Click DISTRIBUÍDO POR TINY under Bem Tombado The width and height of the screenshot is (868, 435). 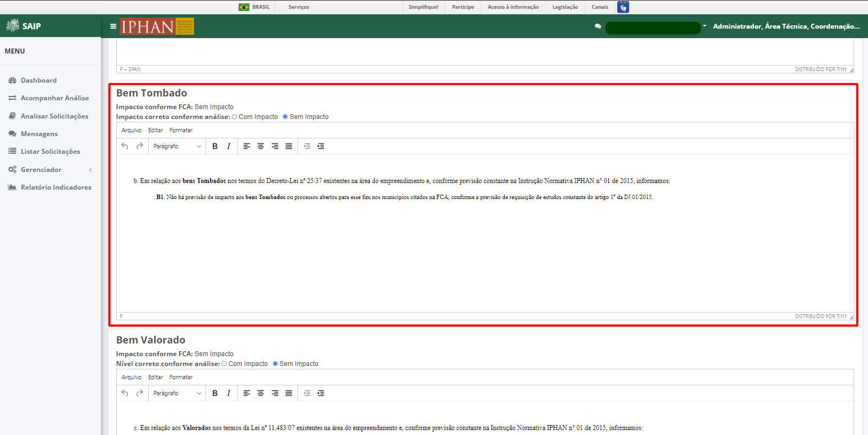click(821, 316)
